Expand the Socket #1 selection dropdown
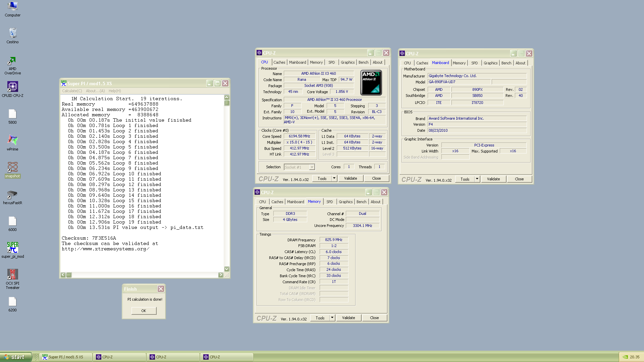Viewport: 644px width, 362px height. point(312,167)
